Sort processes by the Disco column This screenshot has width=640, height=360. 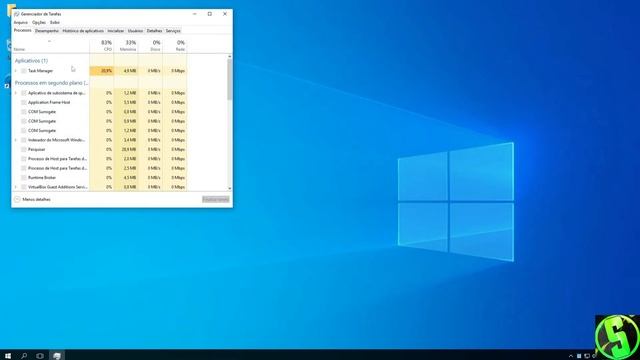coord(151,45)
